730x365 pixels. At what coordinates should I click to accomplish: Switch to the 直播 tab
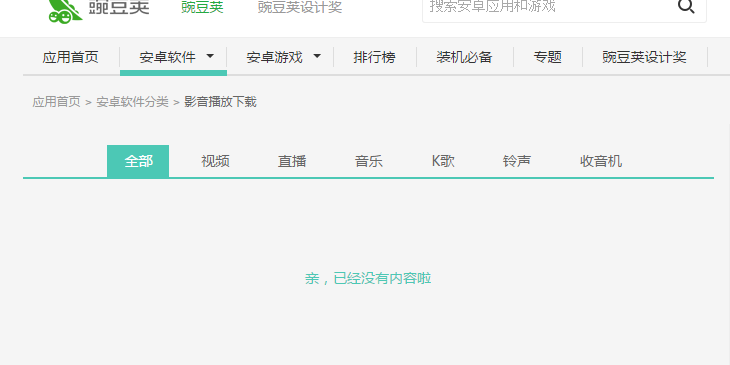292,162
